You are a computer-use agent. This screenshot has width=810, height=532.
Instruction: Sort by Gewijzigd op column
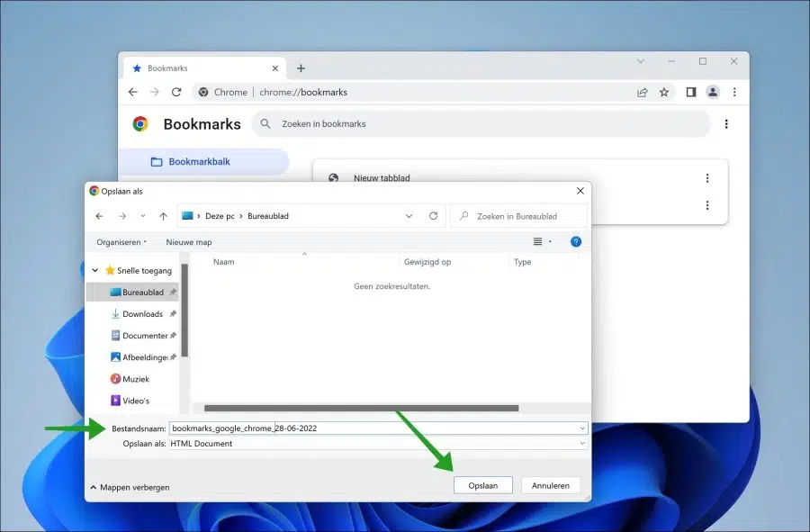[x=427, y=262]
